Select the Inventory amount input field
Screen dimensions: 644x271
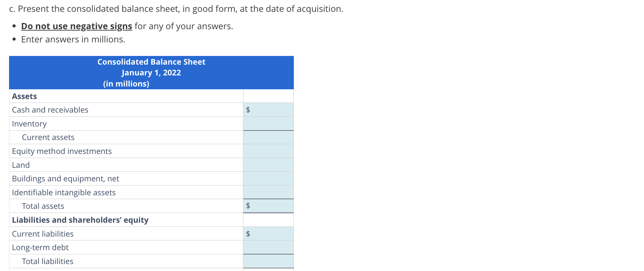(268, 124)
